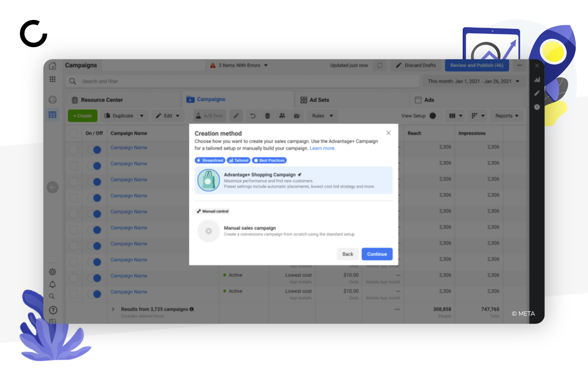Sort by the Reach column header
Viewport: 588px width, 383px height.
414,133
